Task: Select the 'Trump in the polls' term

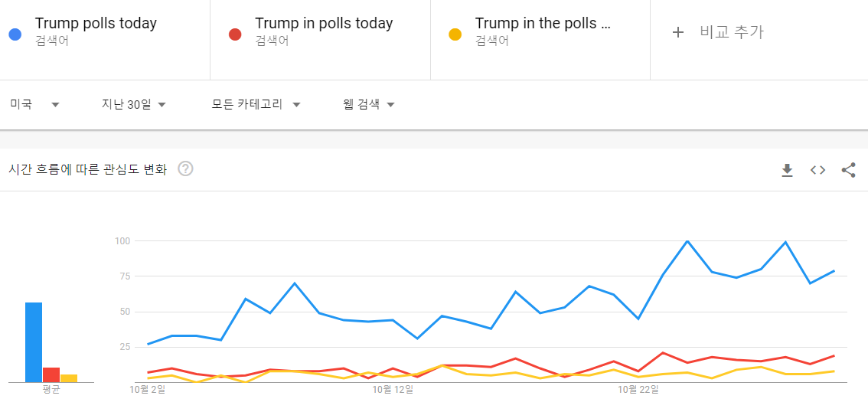Action: 543,24
